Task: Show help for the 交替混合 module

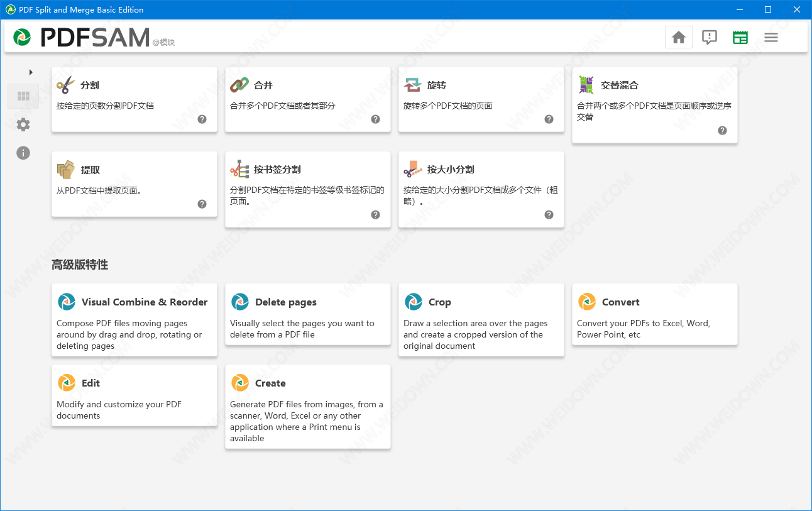Action: point(723,131)
